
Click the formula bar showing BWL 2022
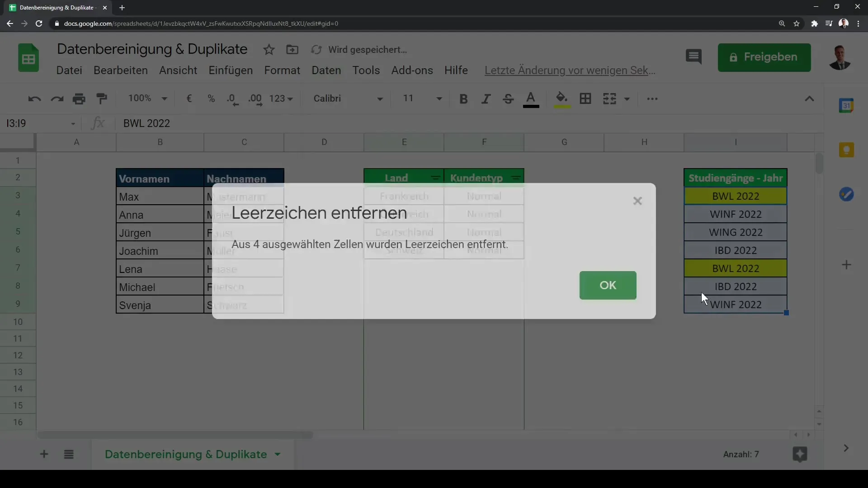pos(470,123)
